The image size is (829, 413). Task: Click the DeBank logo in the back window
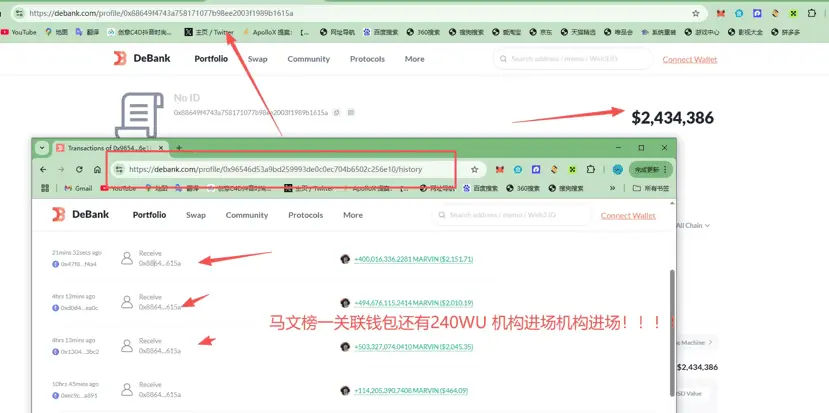pyautogui.click(x=142, y=59)
